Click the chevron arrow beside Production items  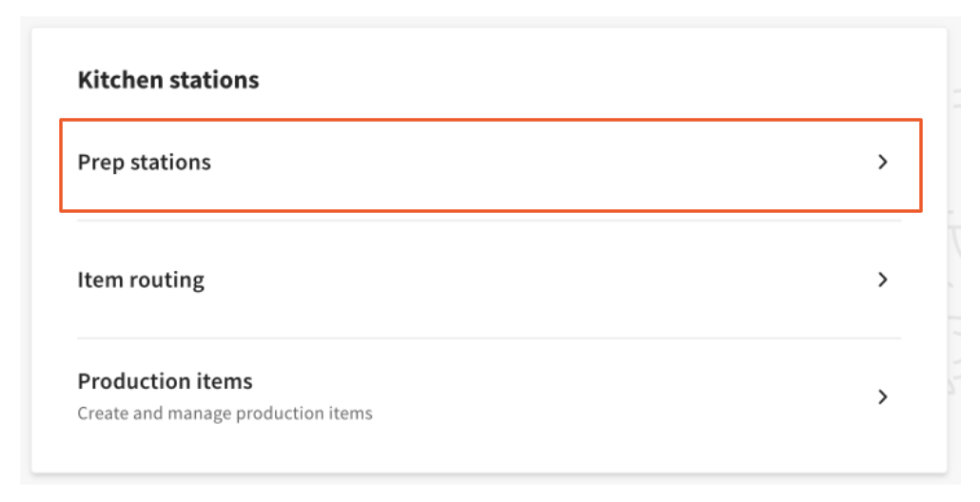(882, 396)
